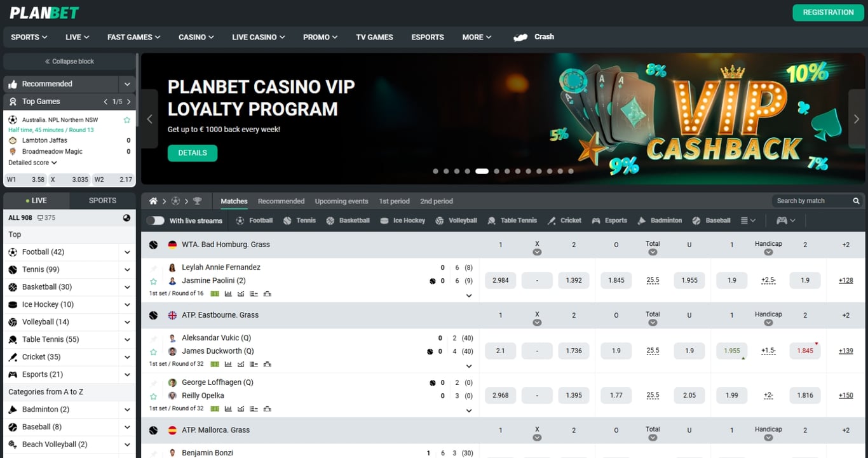868x458 pixels.
Task: Click the DETAILS button on banner
Action: pyautogui.click(x=193, y=153)
